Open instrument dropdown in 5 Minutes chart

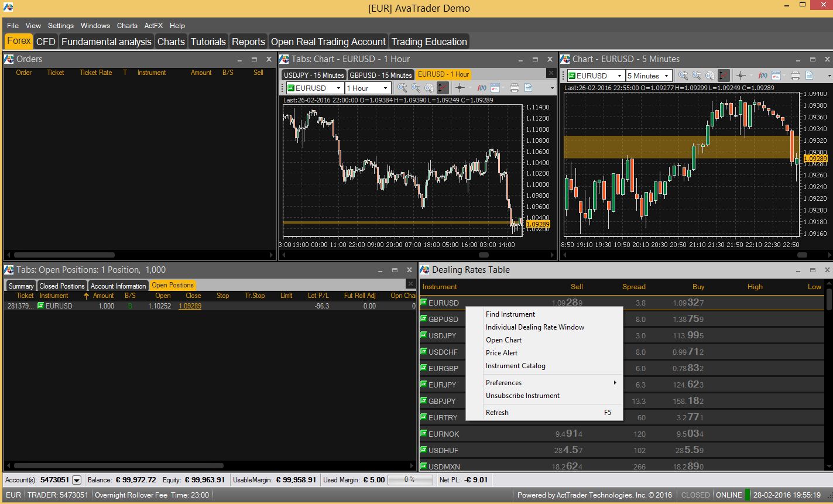[619, 76]
